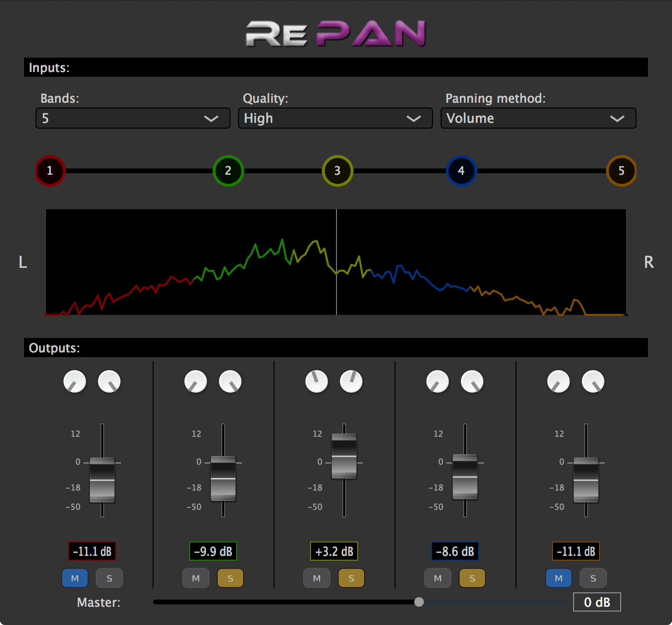Unmute output band 5

(x=559, y=578)
